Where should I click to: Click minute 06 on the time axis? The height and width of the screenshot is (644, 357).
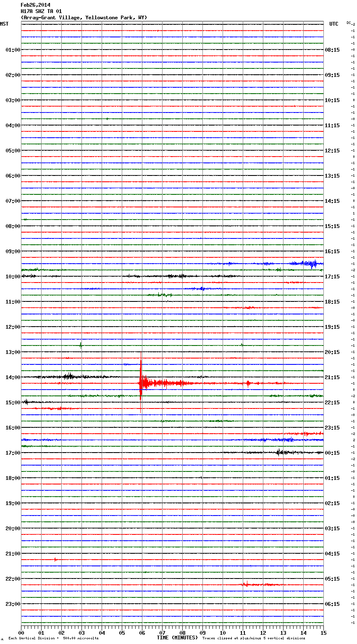click(x=142, y=633)
